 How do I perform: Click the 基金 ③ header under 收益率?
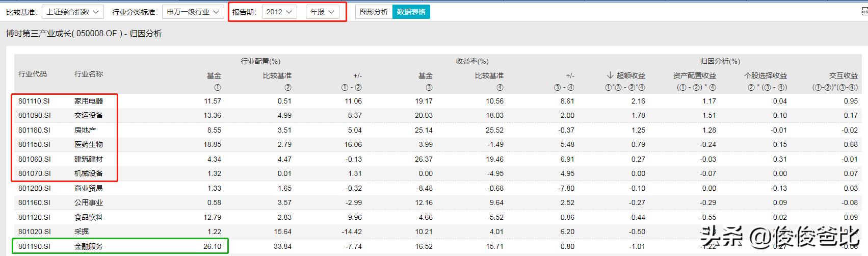pyautogui.click(x=426, y=81)
